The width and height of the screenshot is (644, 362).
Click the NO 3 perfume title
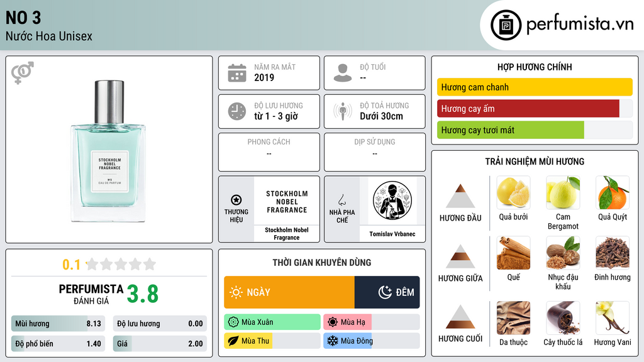pyautogui.click(x=23, y=18)
